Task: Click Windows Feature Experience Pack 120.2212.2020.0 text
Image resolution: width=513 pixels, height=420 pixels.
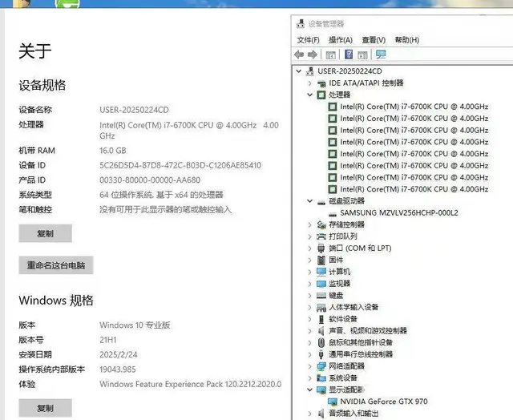Action: [191, 384]
